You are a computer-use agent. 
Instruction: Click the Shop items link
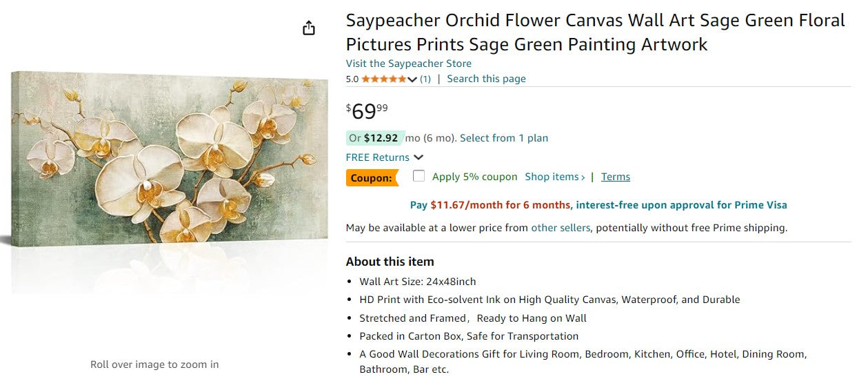pyautogui.click(x=554, y=177)
